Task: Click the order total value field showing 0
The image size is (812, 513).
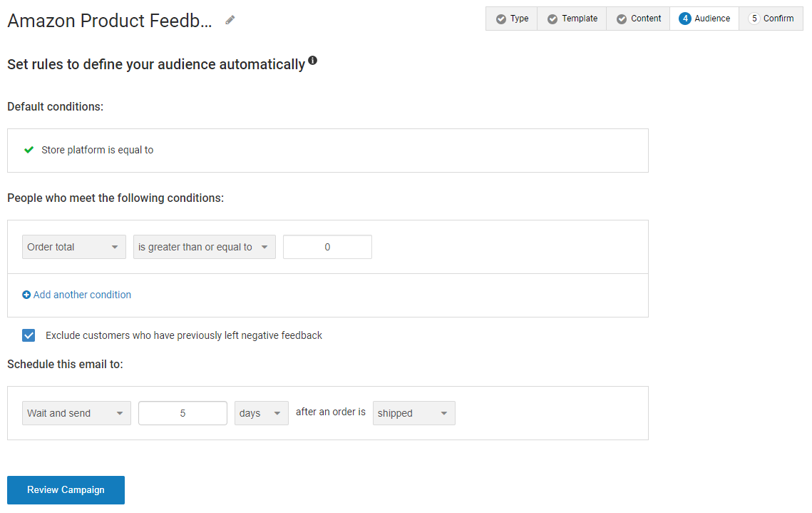Action: click(x=327, y=246)
